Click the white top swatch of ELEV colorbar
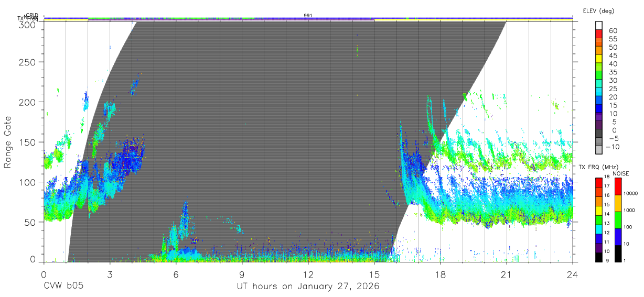 coord(599,26)
